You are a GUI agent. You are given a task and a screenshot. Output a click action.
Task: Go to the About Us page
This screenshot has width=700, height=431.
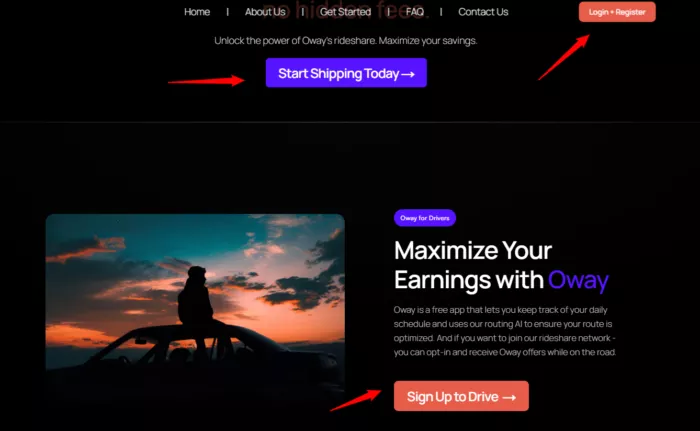265,12
